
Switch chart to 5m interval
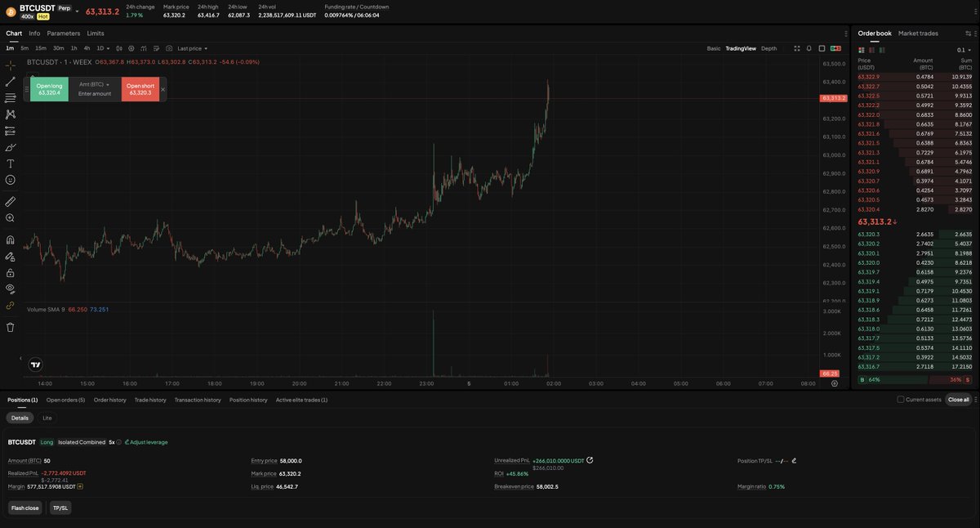(24, 48)
